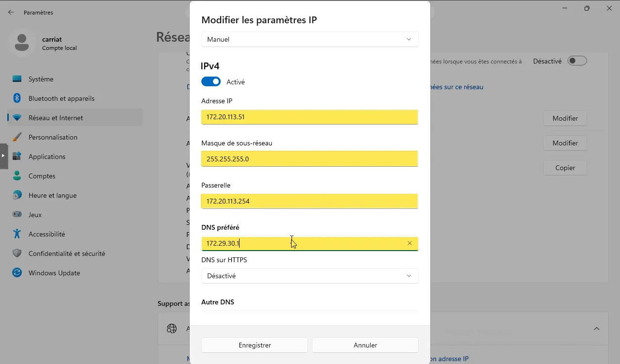Click the Système sidebar icon

pyautogui.click(x=17, y=79)
